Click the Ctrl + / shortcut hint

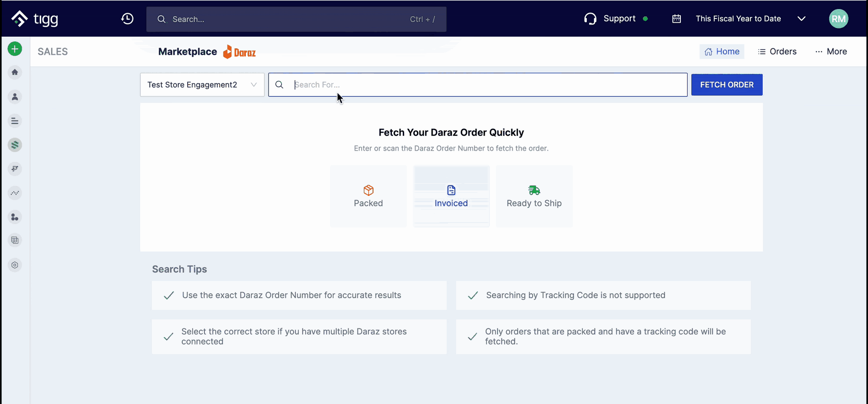pyautogui.click(x=422, y=19)
